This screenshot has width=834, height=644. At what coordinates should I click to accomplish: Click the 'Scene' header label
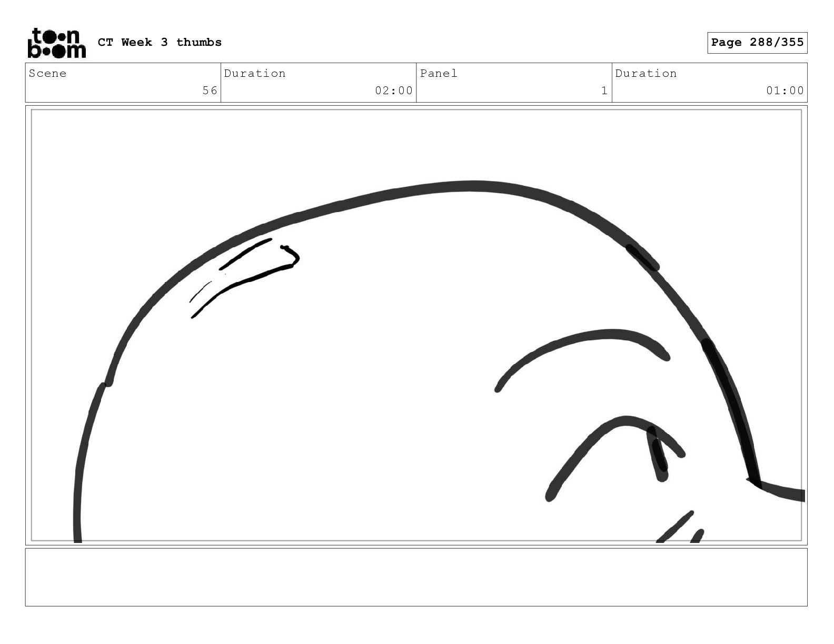pyautogui.click(x=47, y=74)
